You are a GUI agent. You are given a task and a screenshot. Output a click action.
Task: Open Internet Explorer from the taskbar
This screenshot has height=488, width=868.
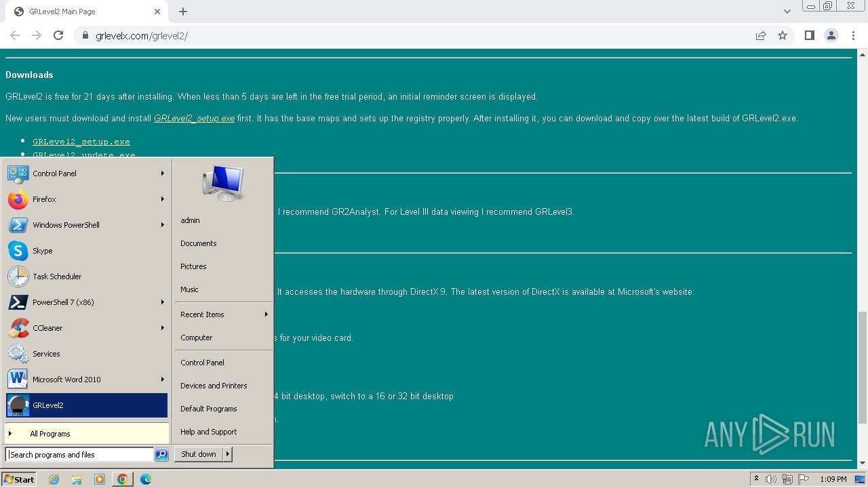tap(54, 479)
